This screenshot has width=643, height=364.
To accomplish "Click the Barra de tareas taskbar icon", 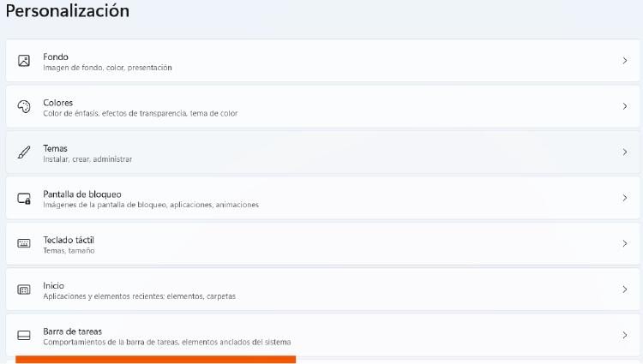I will pyautogui.click(x=24, y=335).
